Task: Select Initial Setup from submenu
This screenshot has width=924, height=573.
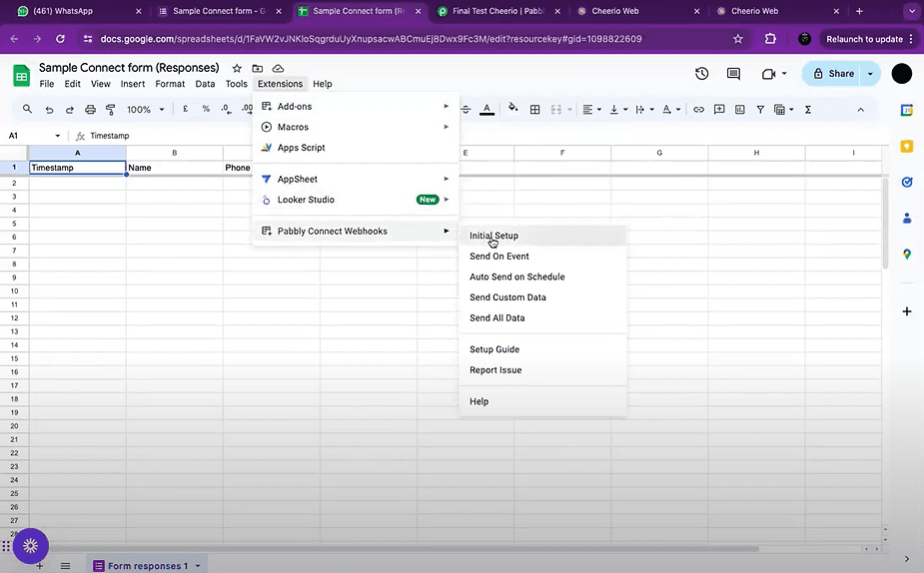Action: (x=494, y=236)
